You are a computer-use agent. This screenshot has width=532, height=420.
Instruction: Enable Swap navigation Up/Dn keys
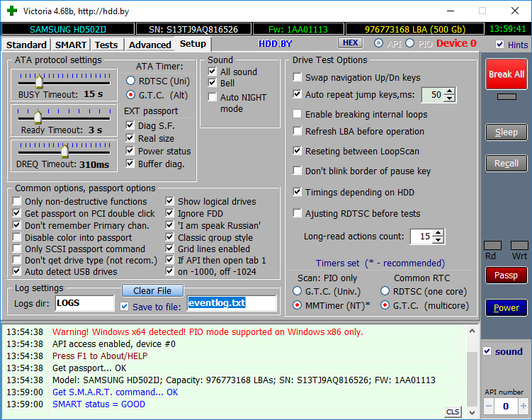coord(298,77)
